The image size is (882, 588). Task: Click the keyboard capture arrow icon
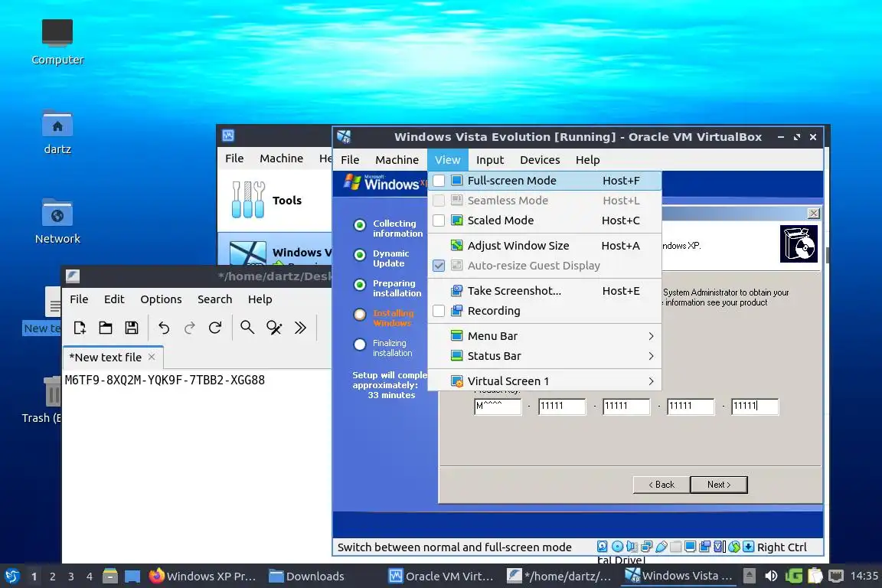[x=748, y=547]
